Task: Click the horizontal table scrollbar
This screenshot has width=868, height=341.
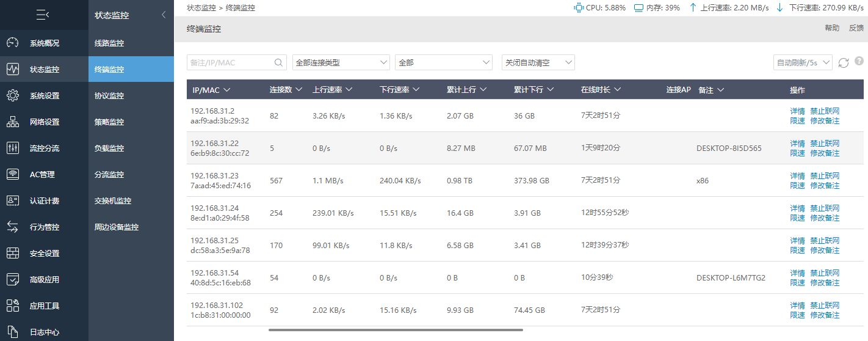Action: (396, 330)
